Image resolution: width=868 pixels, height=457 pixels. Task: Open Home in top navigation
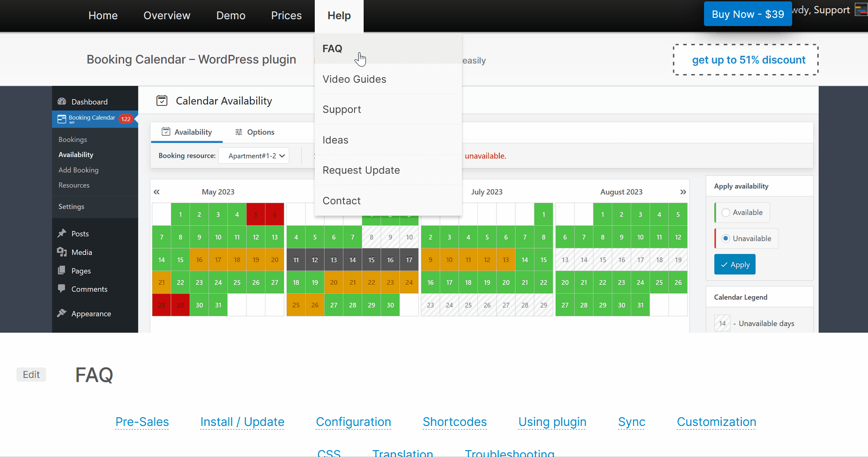click(103, 16)
